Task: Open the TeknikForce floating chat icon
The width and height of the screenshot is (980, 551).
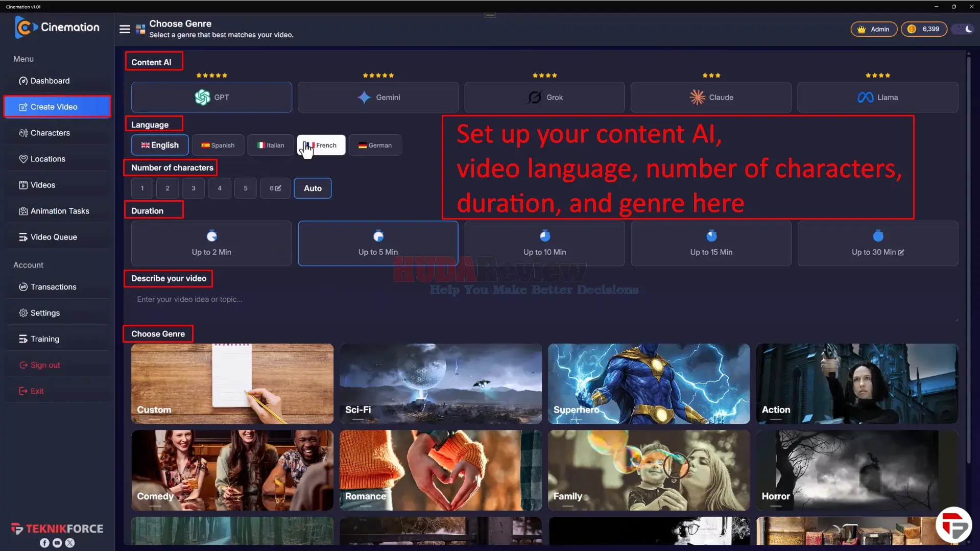Action: point(953,524)
